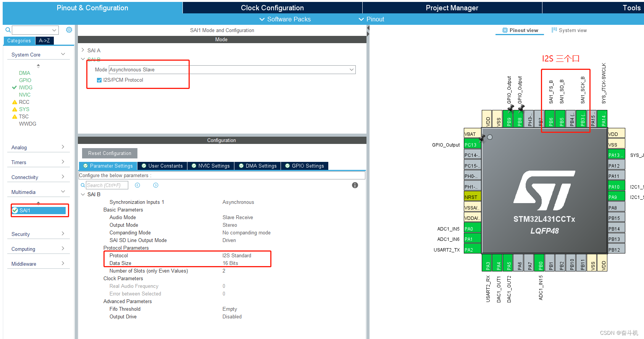This screenshot has height=339, width=644.
Task: Click the Audio Mode Slave Receive value
Action: [238, 217]
